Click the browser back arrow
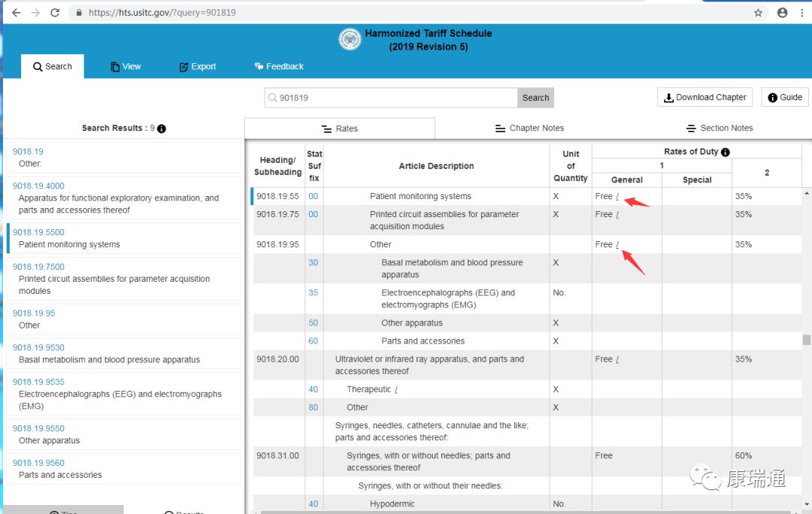 click(16, 13)
